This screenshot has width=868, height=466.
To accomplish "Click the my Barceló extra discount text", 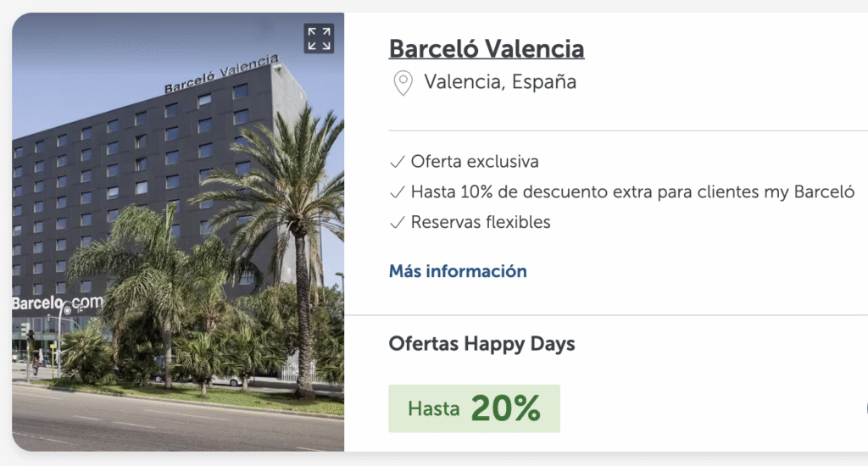I will (x=632, y=192).
